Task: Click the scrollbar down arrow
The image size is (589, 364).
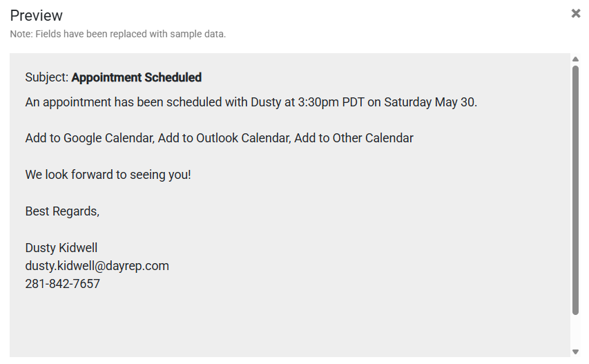Action: pos(576,352)
